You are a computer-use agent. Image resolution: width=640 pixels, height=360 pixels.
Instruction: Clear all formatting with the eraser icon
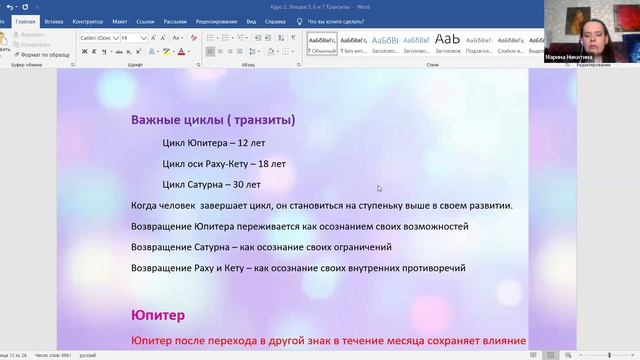click(193, 38)
